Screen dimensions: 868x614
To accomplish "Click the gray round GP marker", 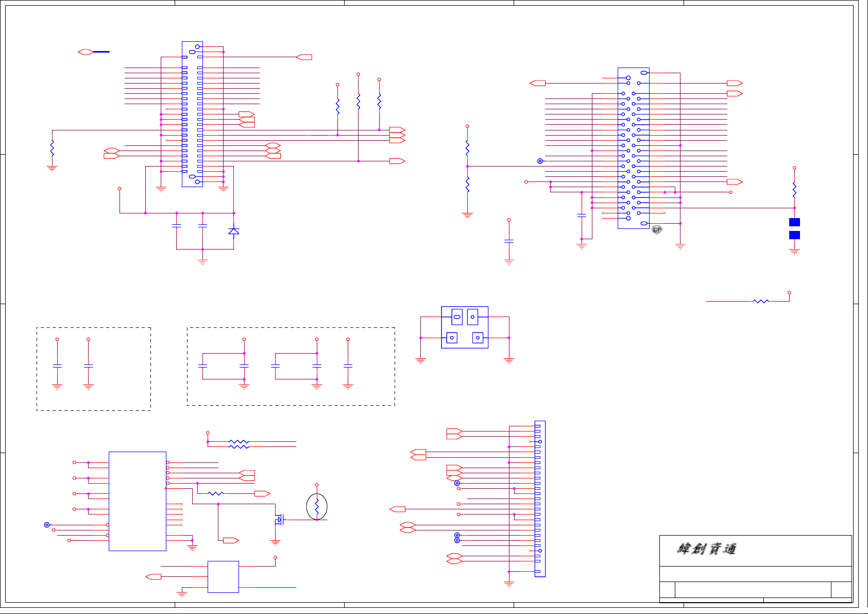I will (x=657, y=229).
